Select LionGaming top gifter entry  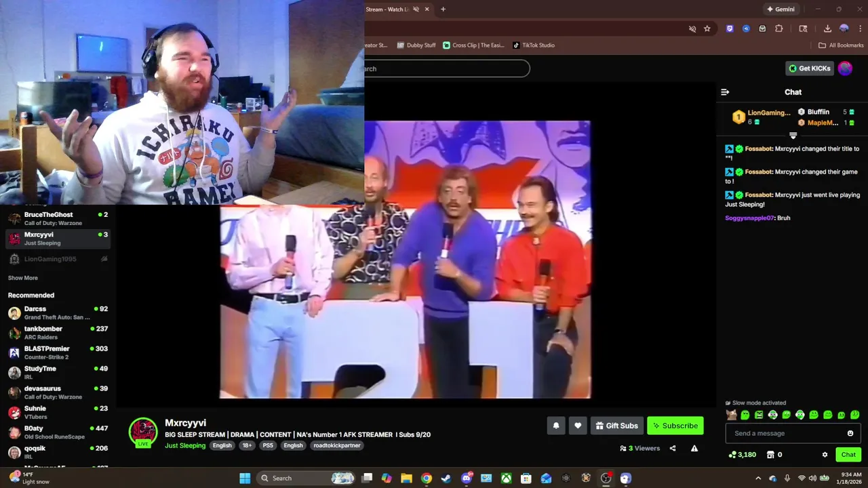[762, 117]
